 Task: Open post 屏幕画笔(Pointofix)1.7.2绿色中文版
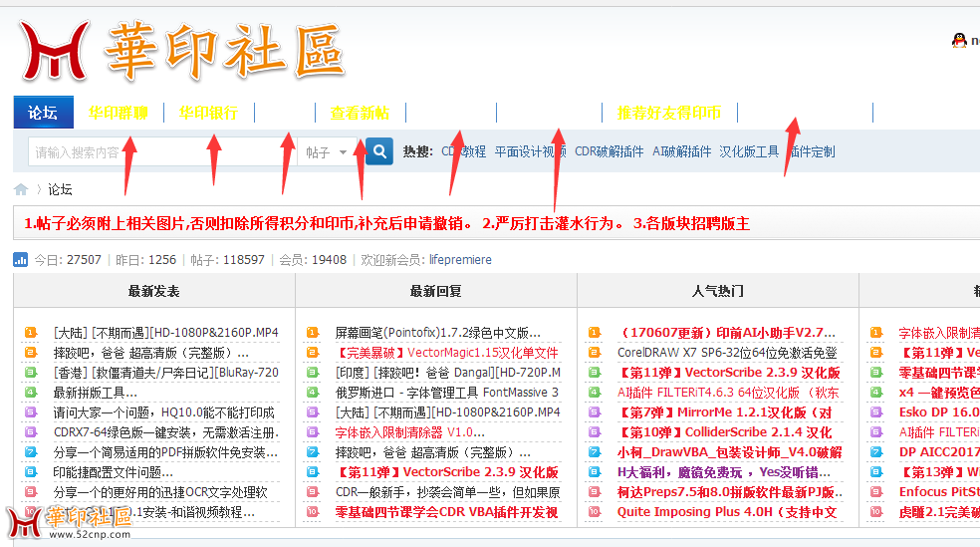click(438, 333)
